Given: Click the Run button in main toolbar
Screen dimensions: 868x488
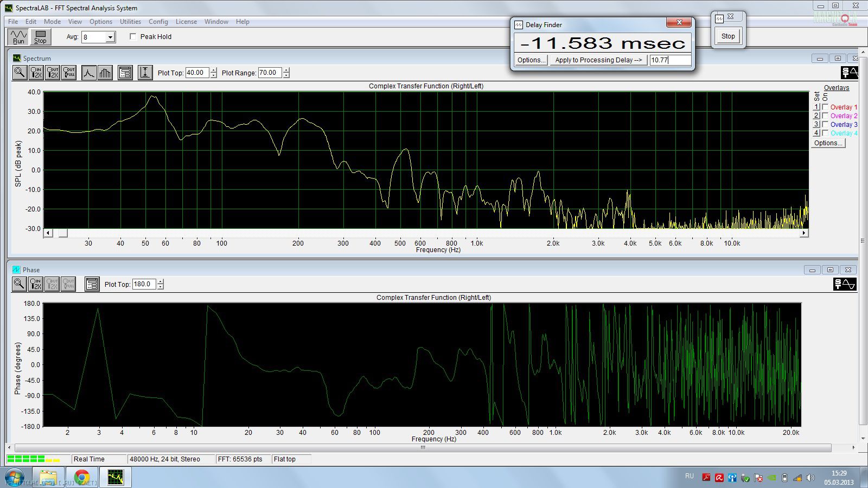Looking at the screenshot, I should (x=19, y=37).
